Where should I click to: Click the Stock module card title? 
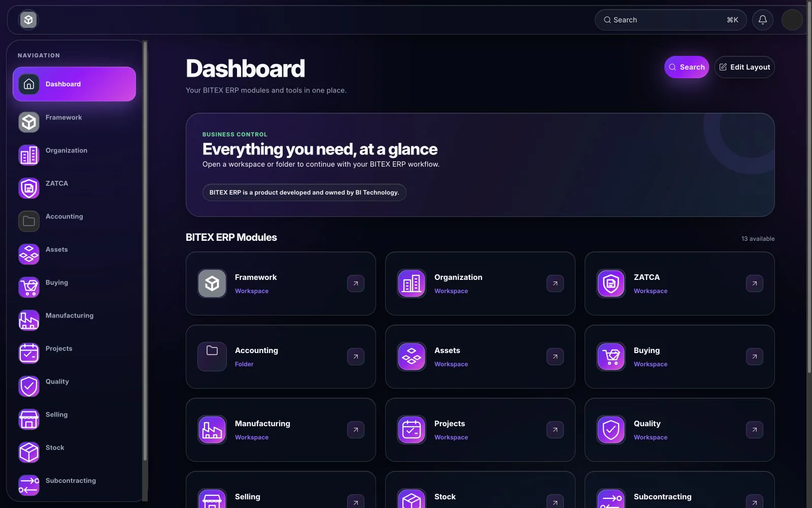click(445, 497)
